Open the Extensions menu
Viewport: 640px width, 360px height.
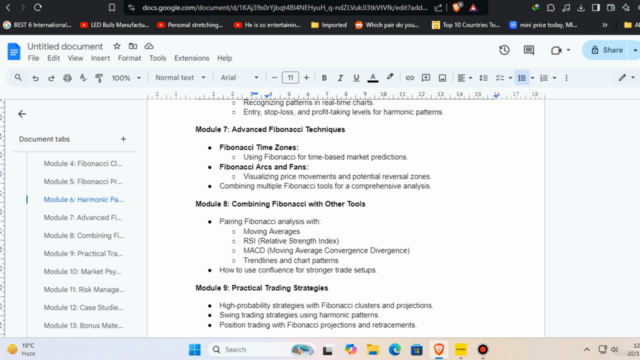[192, 58]
